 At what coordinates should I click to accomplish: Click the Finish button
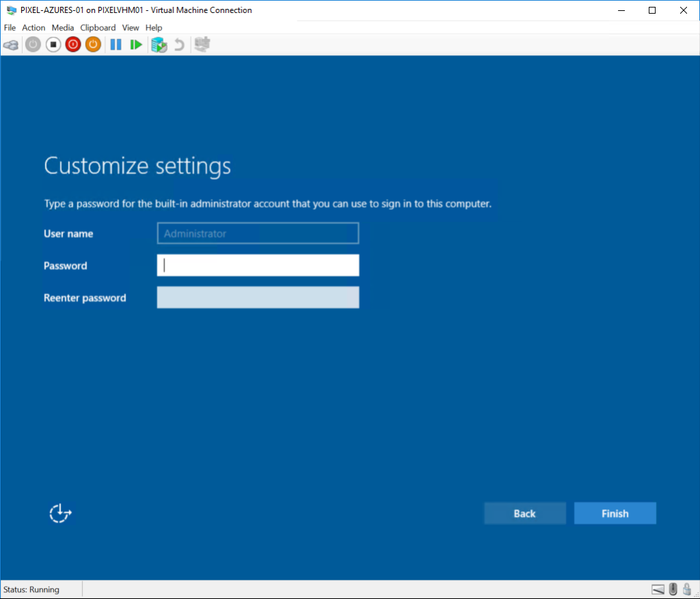coord(614,513)
